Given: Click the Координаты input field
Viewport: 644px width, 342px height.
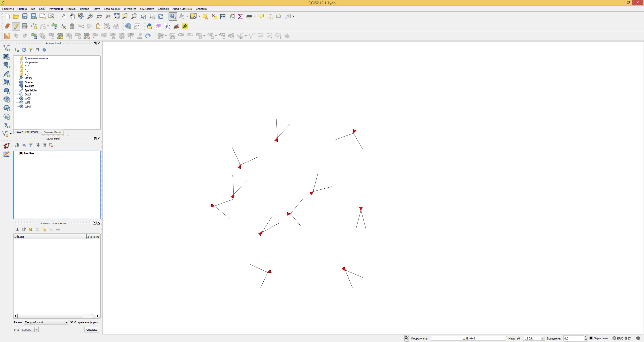Looking at the screenshot, I should coord(468,338).
